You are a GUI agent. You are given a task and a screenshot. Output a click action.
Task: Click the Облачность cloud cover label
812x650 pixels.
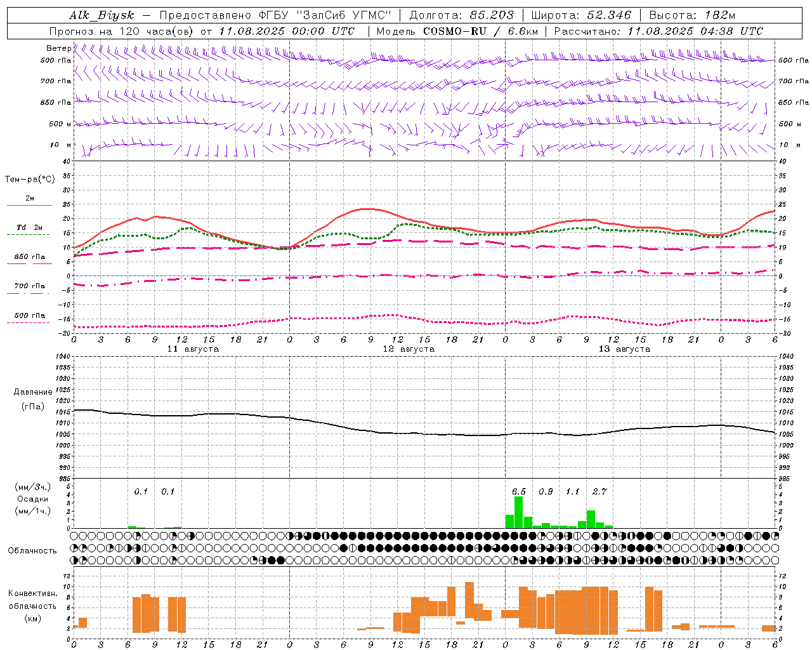[x=32, y=550]
